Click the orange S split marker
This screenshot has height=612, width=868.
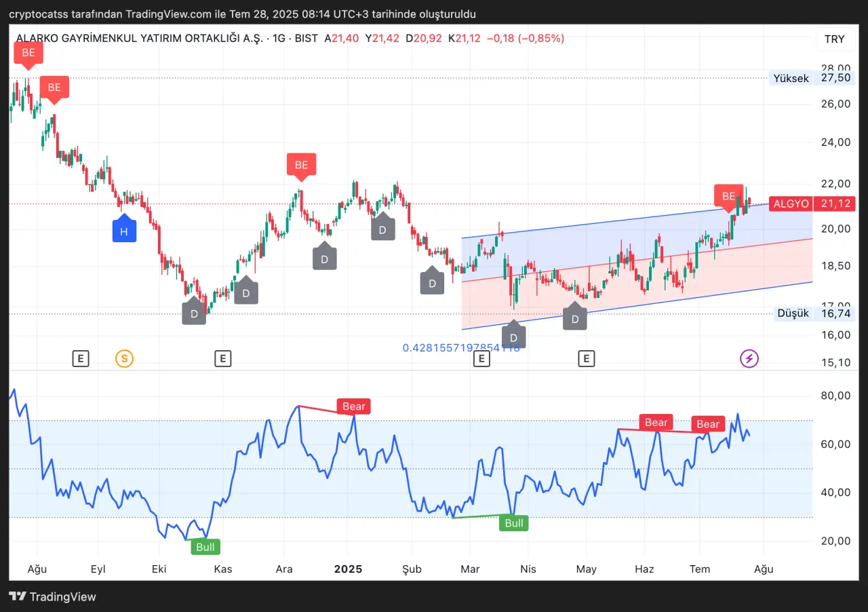coord(124,358)
